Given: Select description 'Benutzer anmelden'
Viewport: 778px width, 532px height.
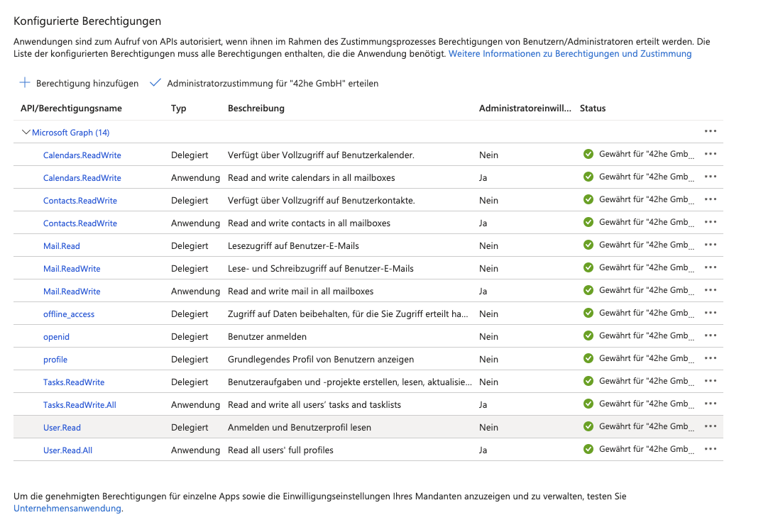Looking at the screenshot, I should [x=267, y=337].
